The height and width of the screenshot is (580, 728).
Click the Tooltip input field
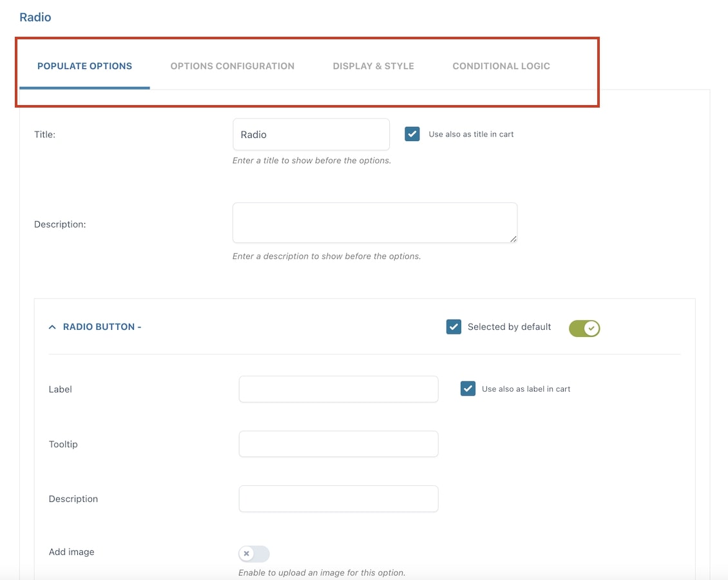(338, 444)
